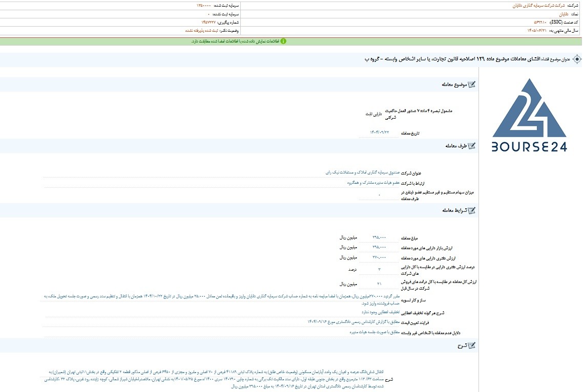Click the pricing process text mentioning کارشناس رسمی دادگستری
The width and height of the screenshot is (583, 392).
tap(353, 322)
